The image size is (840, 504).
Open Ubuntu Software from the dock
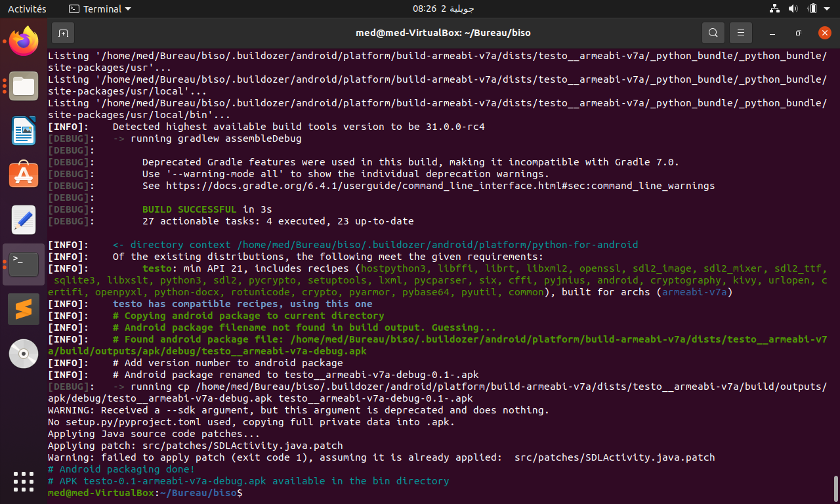[24, 175]
